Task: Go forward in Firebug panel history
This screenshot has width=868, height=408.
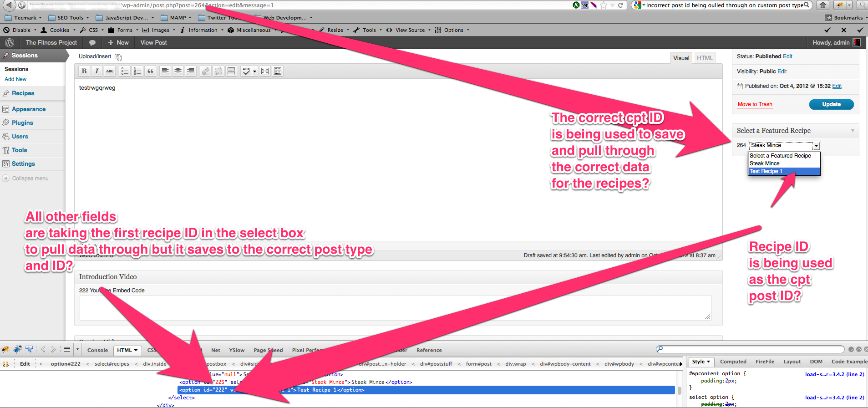Action: tap(53, 349)
